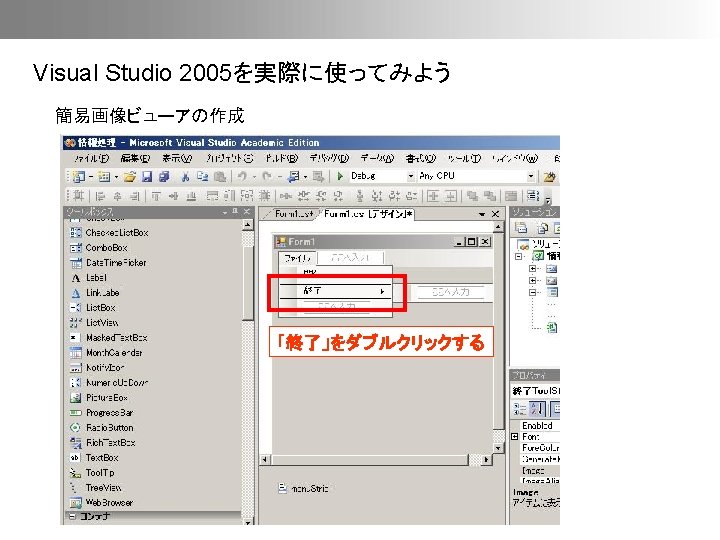Click the Tab Order icon on layout toolbar
Image resolution: width=720 pixels, height=540 pixels.
pyautogui.click(x=533, y=196)
